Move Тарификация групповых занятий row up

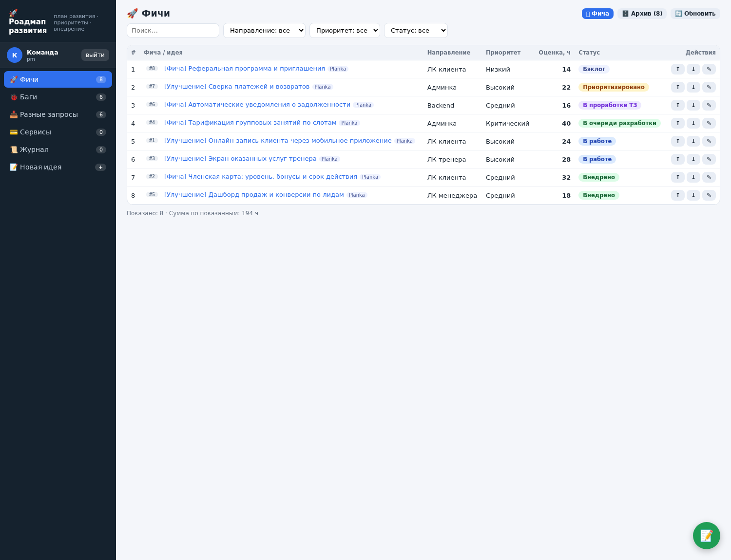[678, 123]
